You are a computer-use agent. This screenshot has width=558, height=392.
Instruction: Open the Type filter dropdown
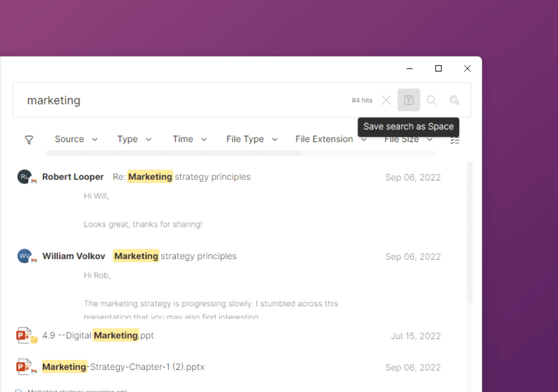[134, 139]
